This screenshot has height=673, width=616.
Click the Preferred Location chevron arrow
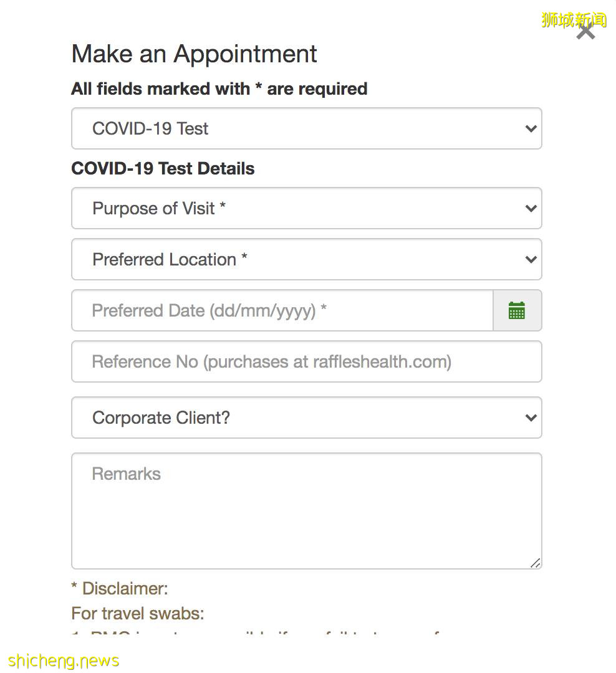point(531,260)
